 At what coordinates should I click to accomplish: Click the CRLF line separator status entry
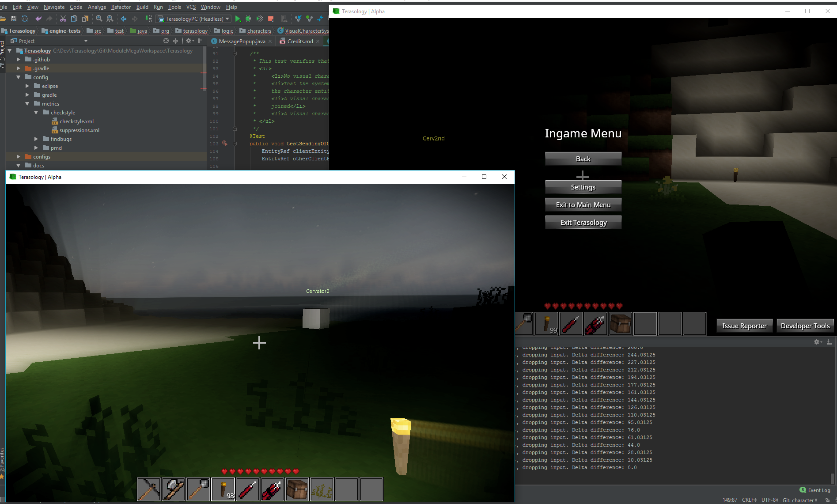(749, 500)
